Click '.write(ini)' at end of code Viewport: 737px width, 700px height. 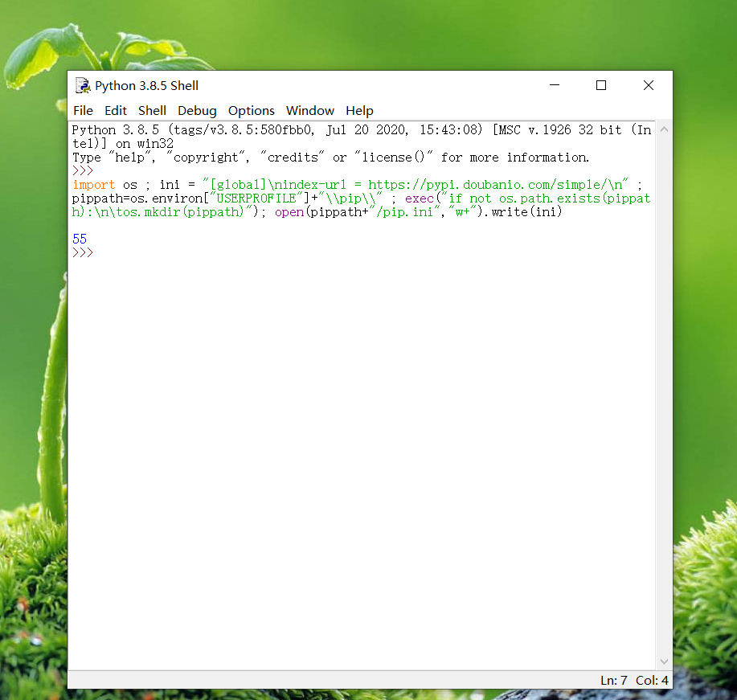point(523,212)
